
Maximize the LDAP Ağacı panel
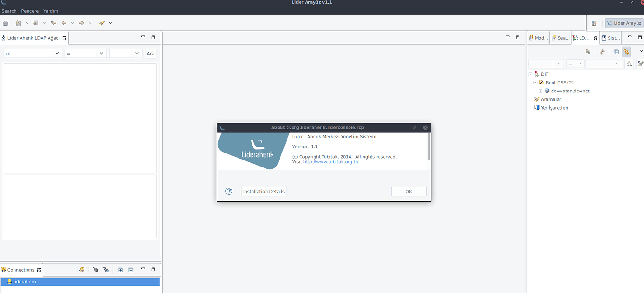coord(153,37)
